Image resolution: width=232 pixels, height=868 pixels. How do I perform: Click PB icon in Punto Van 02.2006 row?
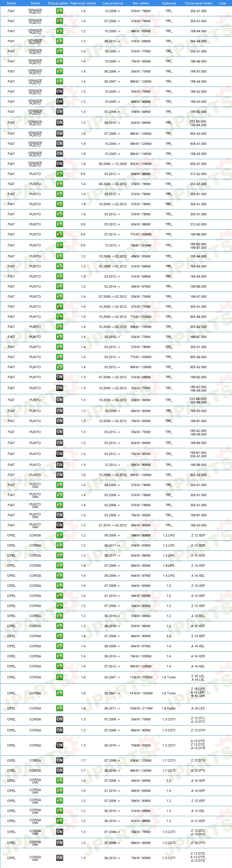click(x=59, y=505)
